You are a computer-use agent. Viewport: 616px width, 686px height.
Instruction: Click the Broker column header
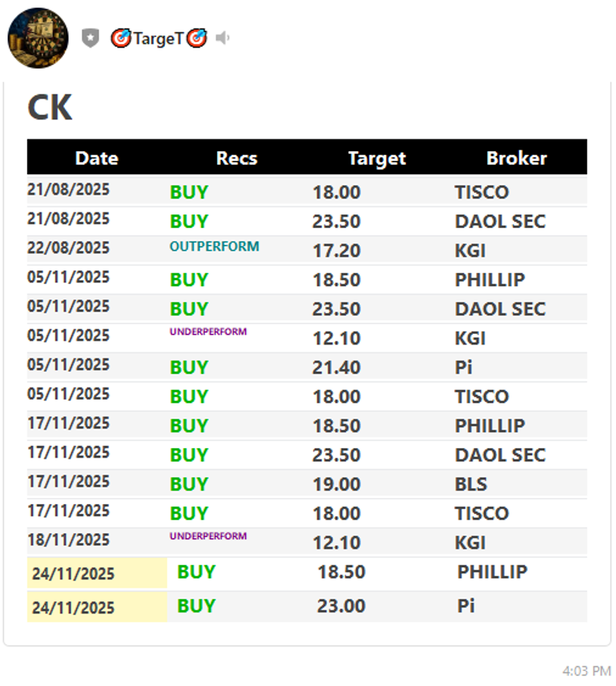(516, 158)
